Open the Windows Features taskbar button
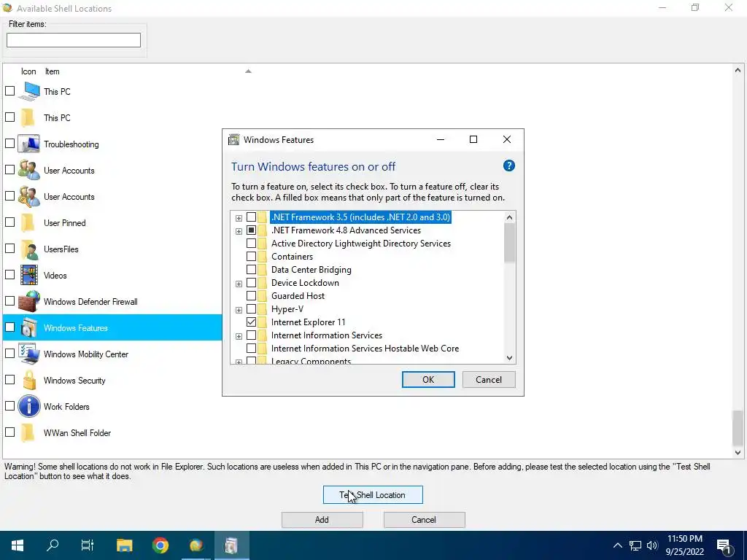Image resolution: width=747 pixels, height=560 pixels. click(231, 545)
